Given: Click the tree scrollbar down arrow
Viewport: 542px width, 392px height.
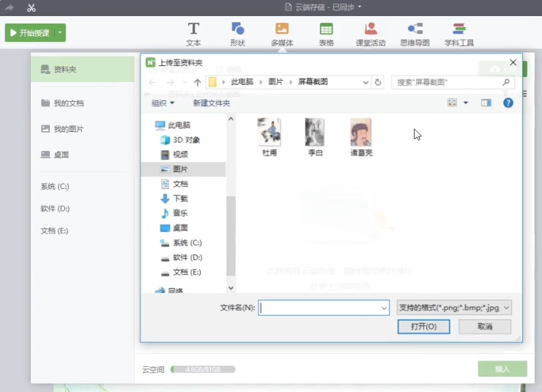Looking at the screenshot, I should pos(231,288).
